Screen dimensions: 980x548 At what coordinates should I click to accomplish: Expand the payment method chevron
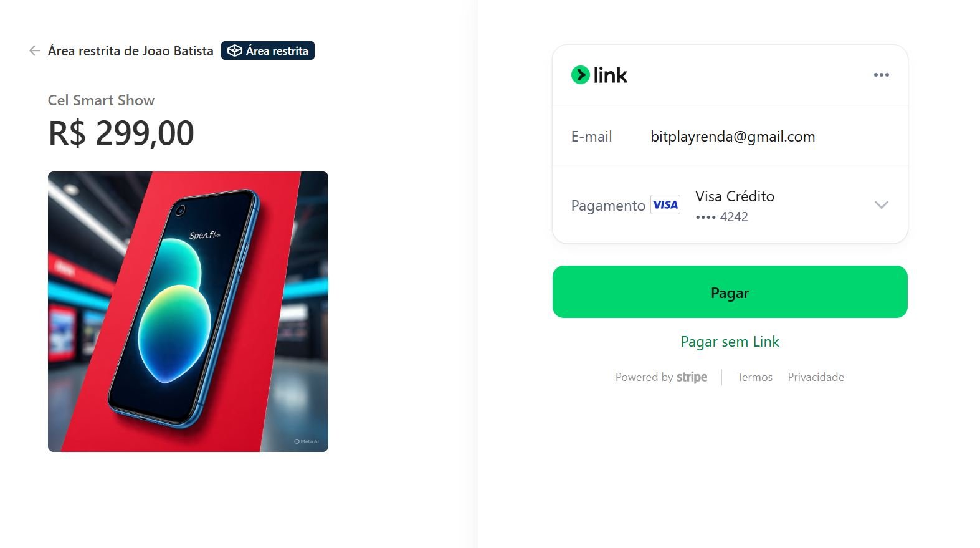[881, 204]
